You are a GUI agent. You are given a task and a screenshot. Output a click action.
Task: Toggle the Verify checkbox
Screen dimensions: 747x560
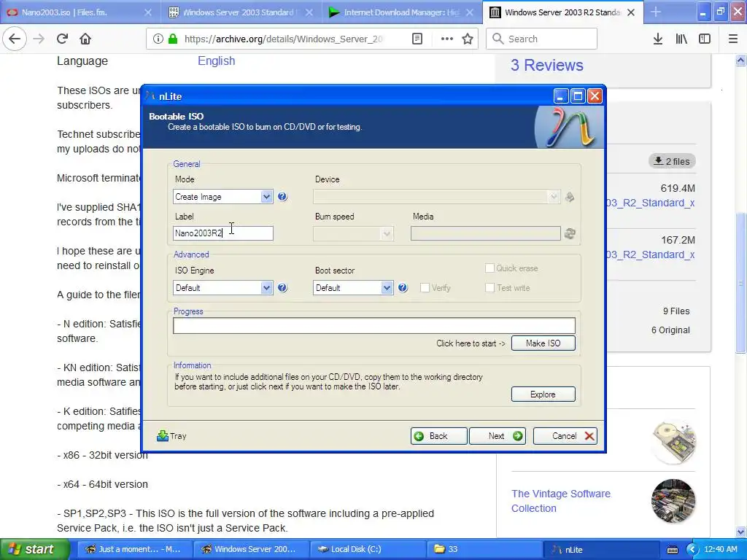coord(425,287)
